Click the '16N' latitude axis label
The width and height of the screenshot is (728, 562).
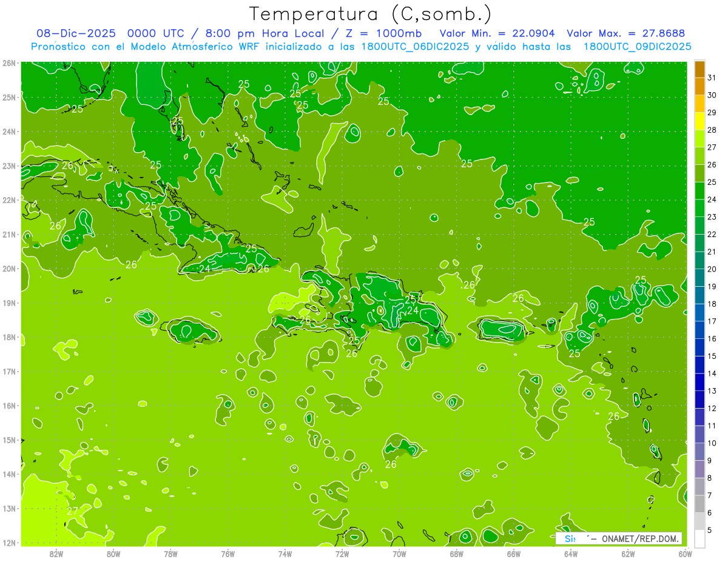(x=9, y=406)
